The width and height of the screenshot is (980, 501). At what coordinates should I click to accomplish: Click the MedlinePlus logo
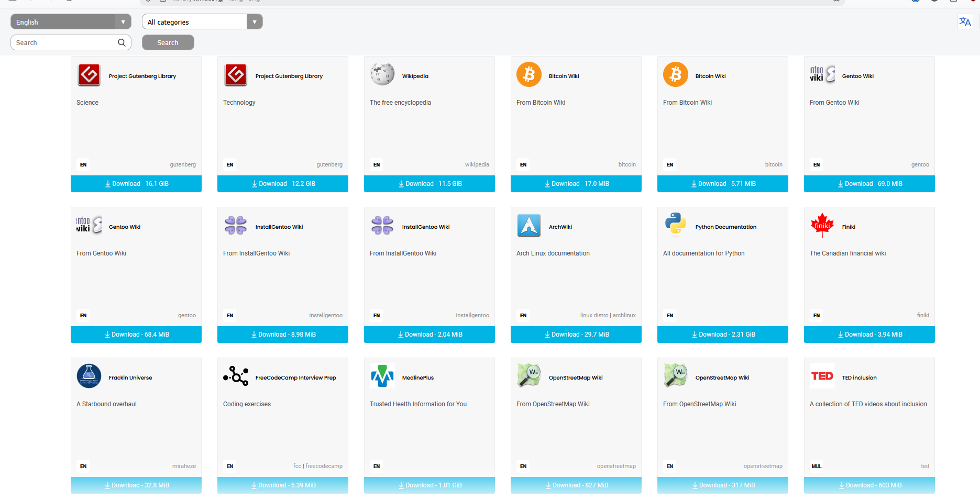[x=382, y=376]
